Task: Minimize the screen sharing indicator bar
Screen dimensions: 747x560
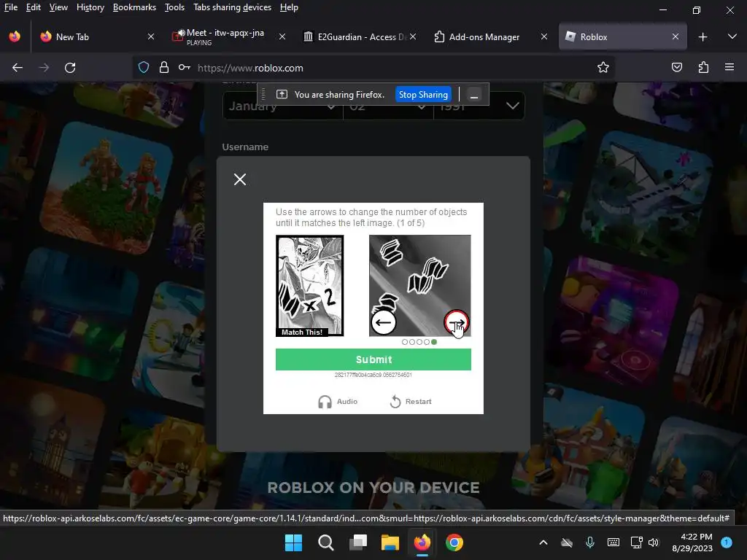Action: [x=473, y=95]
